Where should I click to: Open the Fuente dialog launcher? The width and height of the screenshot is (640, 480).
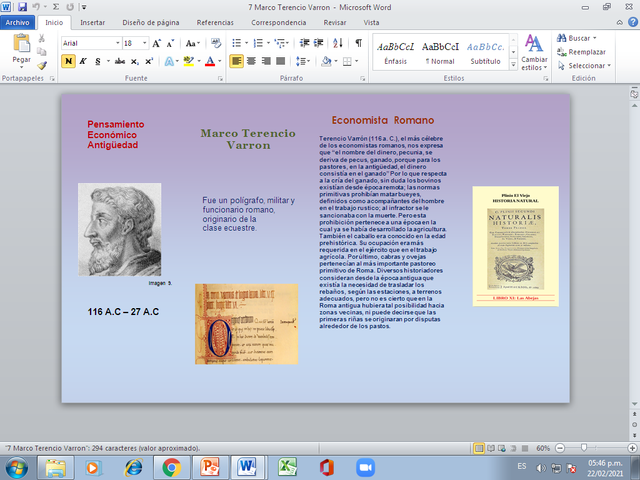pyautogui.click(x=220, y=78)
